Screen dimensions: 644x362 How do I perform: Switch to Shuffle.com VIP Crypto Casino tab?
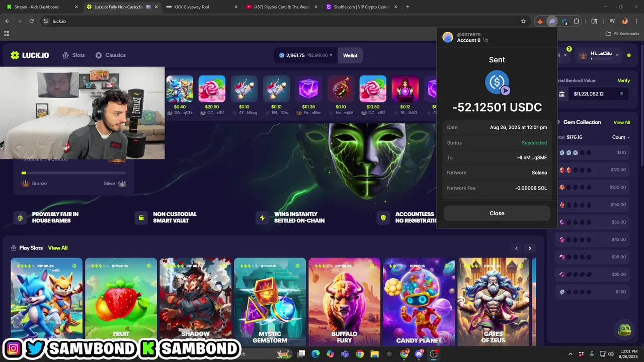pos(361,7)
